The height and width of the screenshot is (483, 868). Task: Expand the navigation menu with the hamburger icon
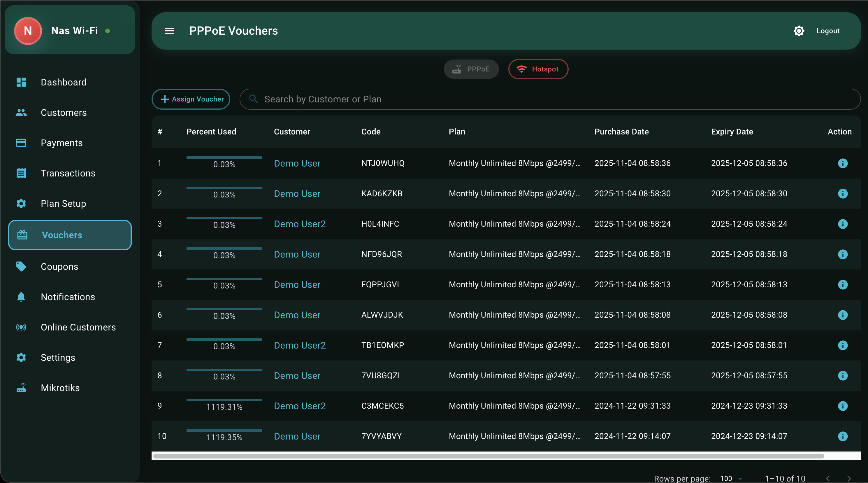click(169, 31)
